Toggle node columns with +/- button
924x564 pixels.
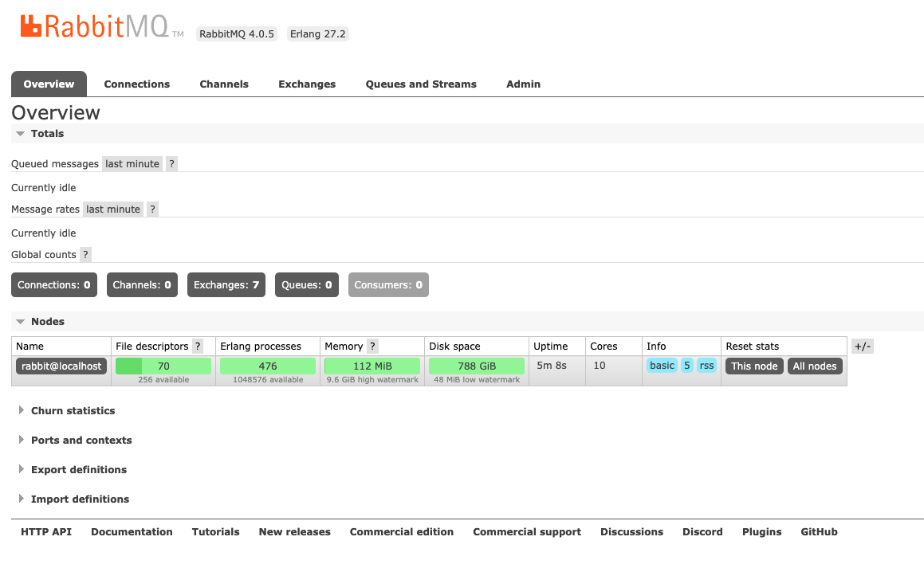(862, 347)
